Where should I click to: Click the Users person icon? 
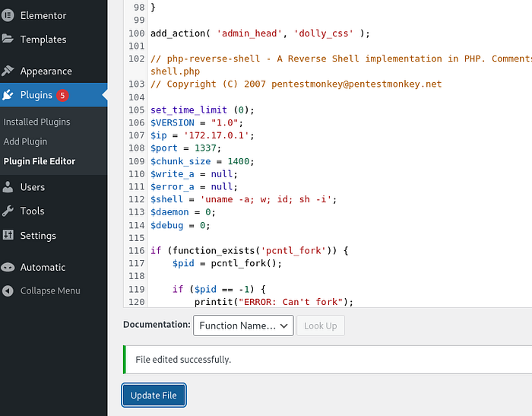(8, 187)
